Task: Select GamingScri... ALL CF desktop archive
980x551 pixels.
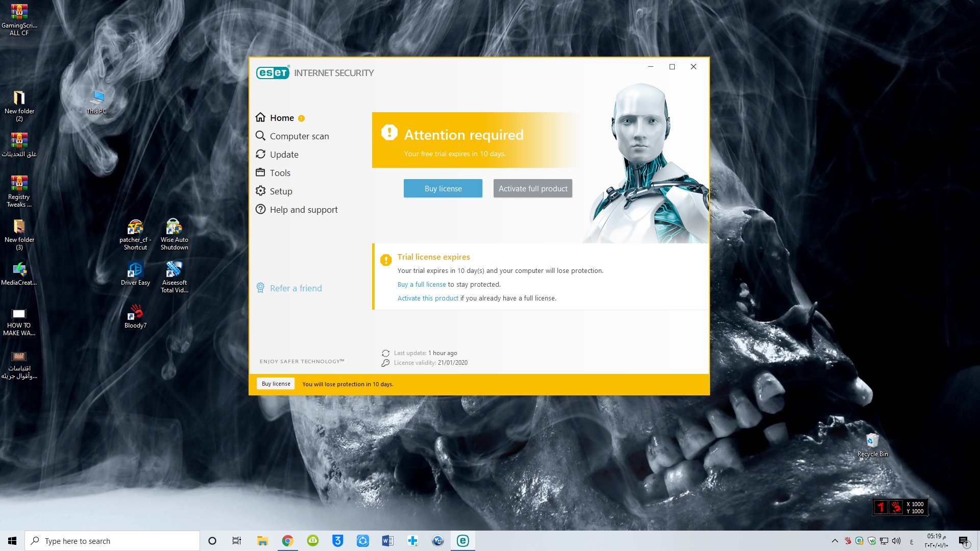Action: (x=19, y=20)
